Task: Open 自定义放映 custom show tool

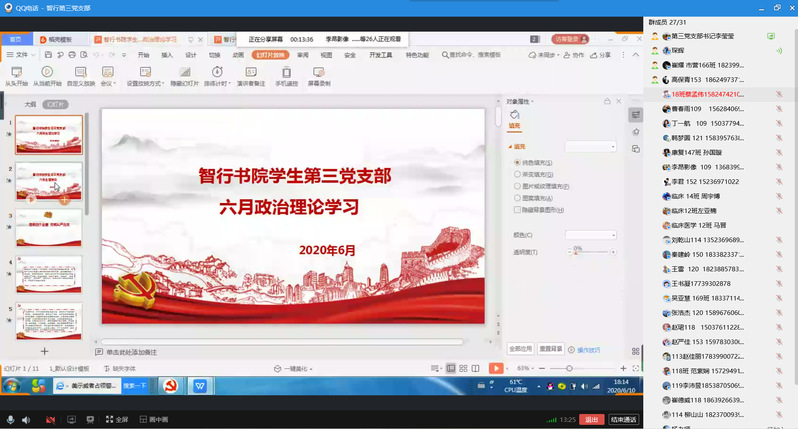Action: click(80, 73)
